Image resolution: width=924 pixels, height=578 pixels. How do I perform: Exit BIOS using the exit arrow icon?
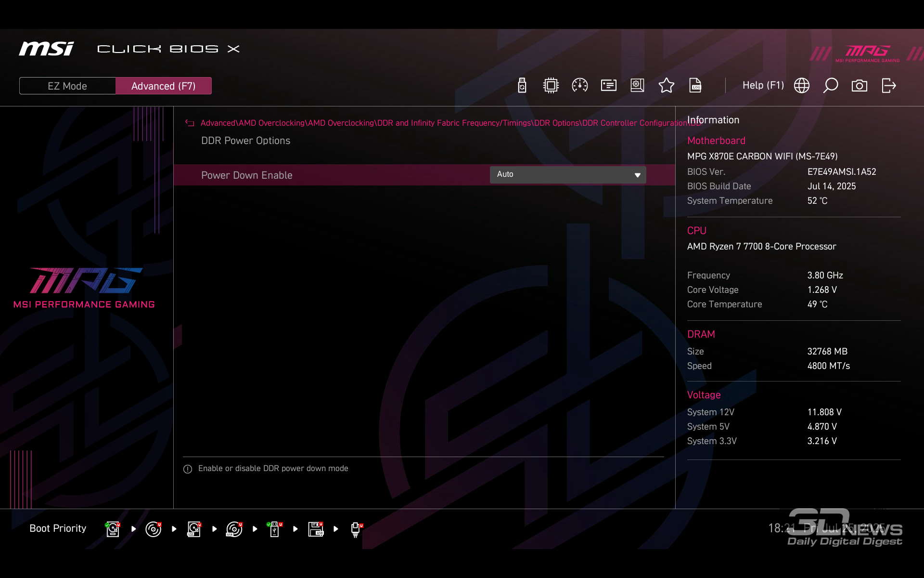(x=889, y=86)
